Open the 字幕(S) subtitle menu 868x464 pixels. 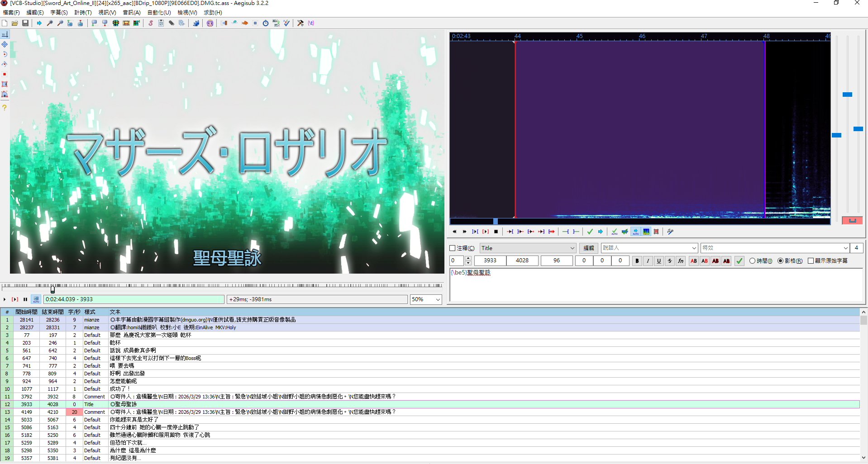coord(59,13)
